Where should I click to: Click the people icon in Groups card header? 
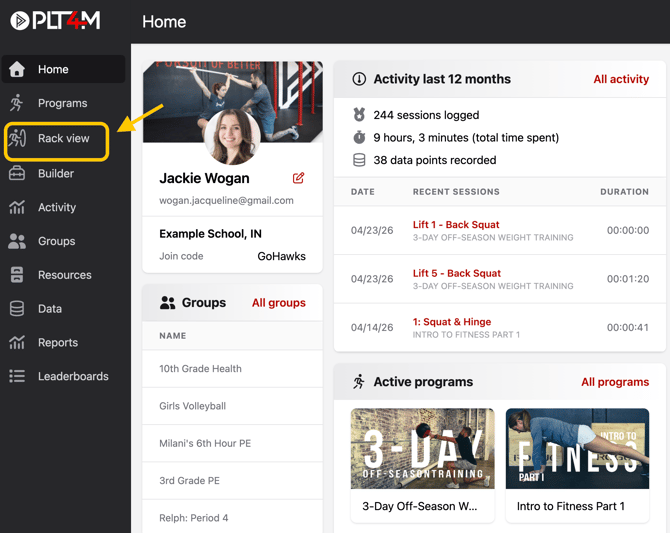click(168, 303)
